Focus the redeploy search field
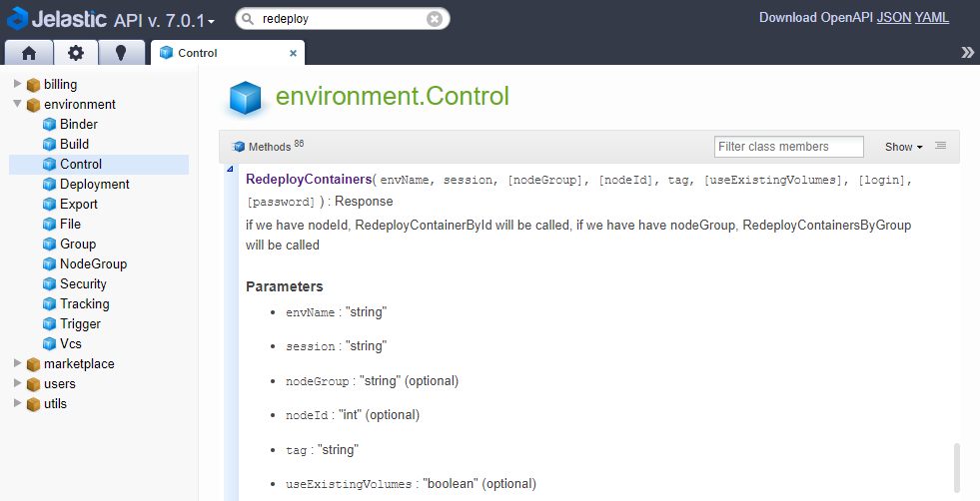This screenshot has height=501, width=980. tap(343, 19)
